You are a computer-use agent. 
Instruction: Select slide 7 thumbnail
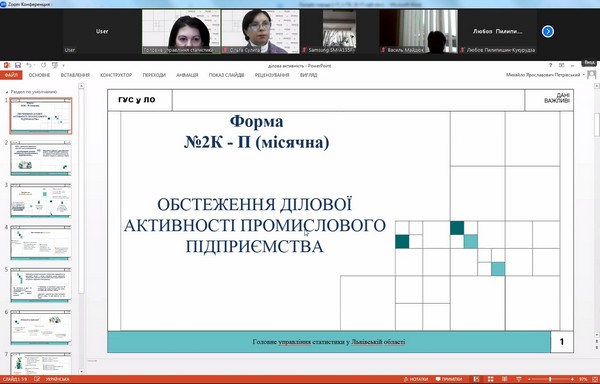point(41,363)
